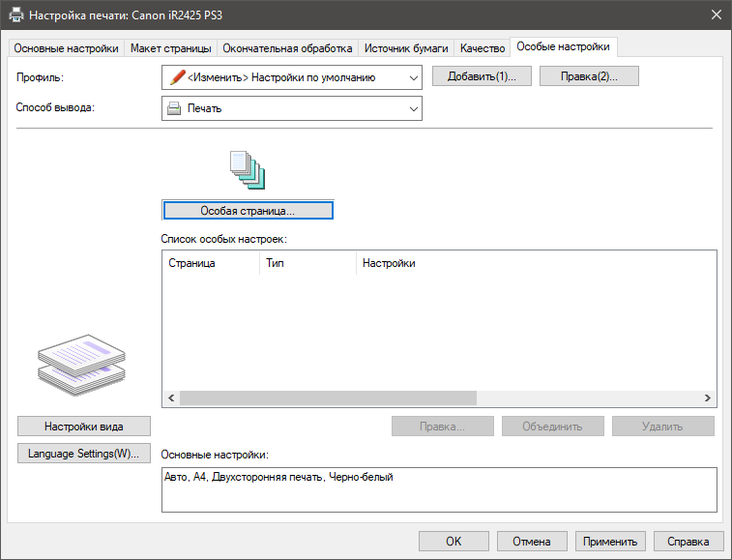Screen dimensions: 732x560
Task: Click the paper stack preview image
Action: [x=81, y=366]
